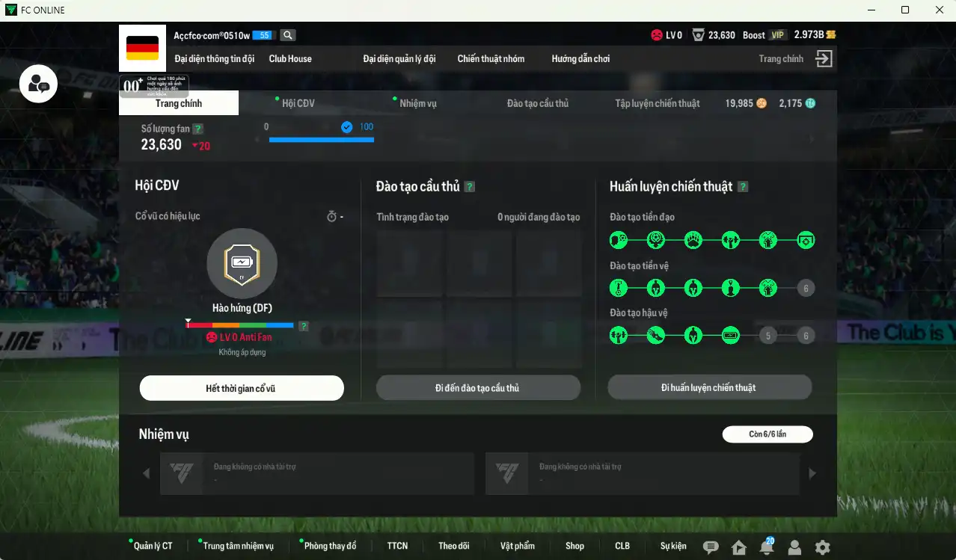Click the Trang chính exit door icon
This screenshot has height=560, width=956.
point(824,59)
